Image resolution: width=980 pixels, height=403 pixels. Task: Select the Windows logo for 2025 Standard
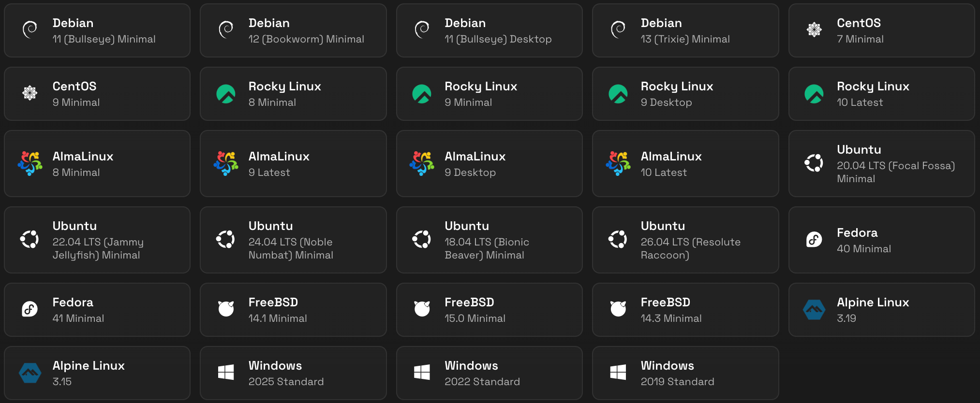point(226,372)
